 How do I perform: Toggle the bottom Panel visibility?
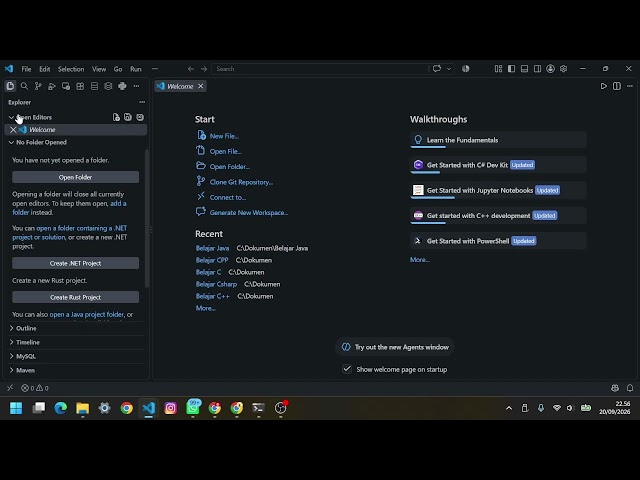pos(524,69)
